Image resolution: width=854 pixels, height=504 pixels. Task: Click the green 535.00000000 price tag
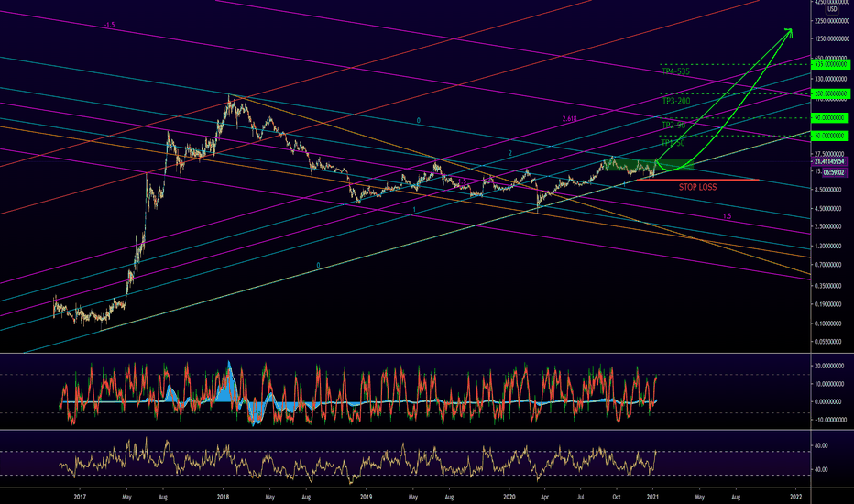click(x=830, y=64)
